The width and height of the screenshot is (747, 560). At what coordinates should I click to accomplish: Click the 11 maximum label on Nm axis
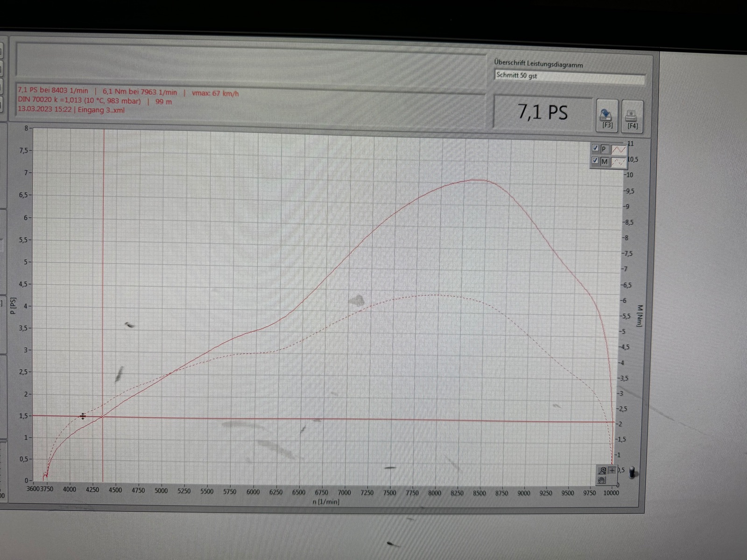tap(630, 144)
